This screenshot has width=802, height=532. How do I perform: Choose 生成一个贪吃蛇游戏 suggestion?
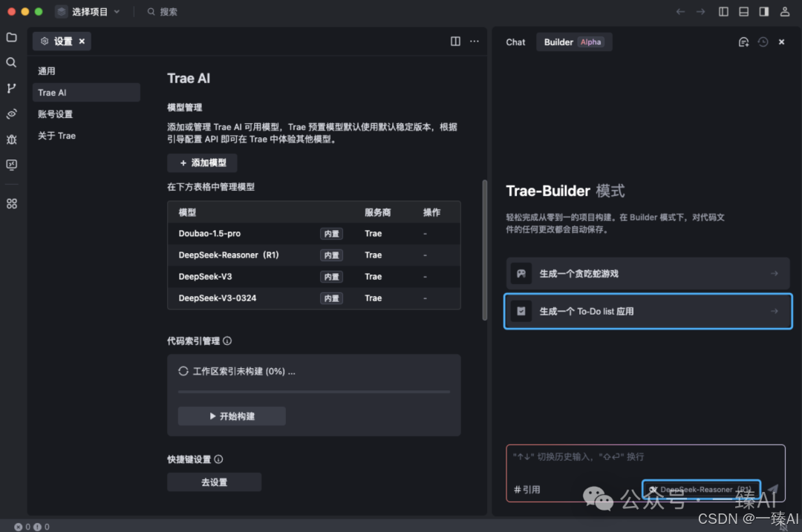click(x=648, y=273)
